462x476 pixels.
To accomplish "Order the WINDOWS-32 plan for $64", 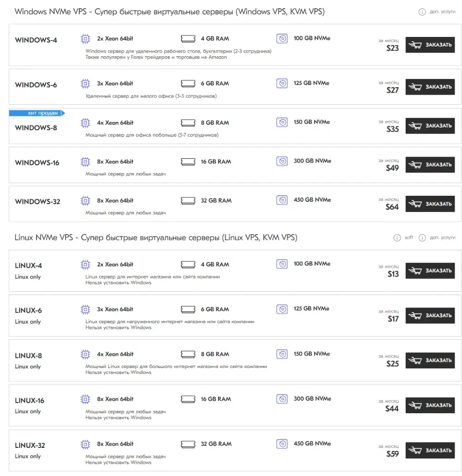I will 430,204.
